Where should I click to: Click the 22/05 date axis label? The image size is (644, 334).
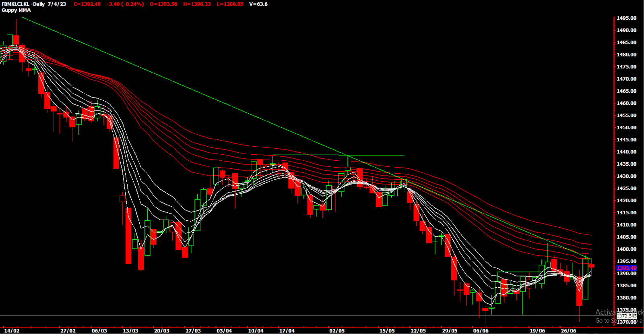pos(418,331)
